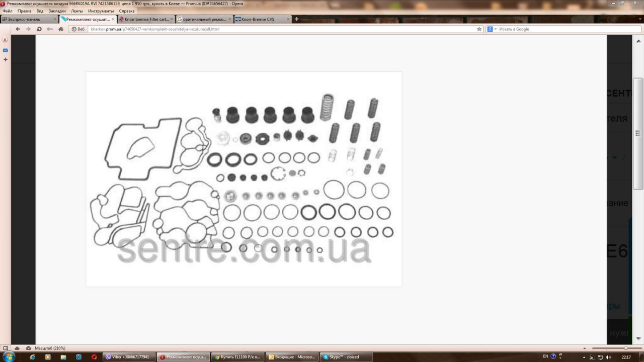This screenshot has height=362, width=644.
Task: Go forward to the next page
Action: coord(28,29)
